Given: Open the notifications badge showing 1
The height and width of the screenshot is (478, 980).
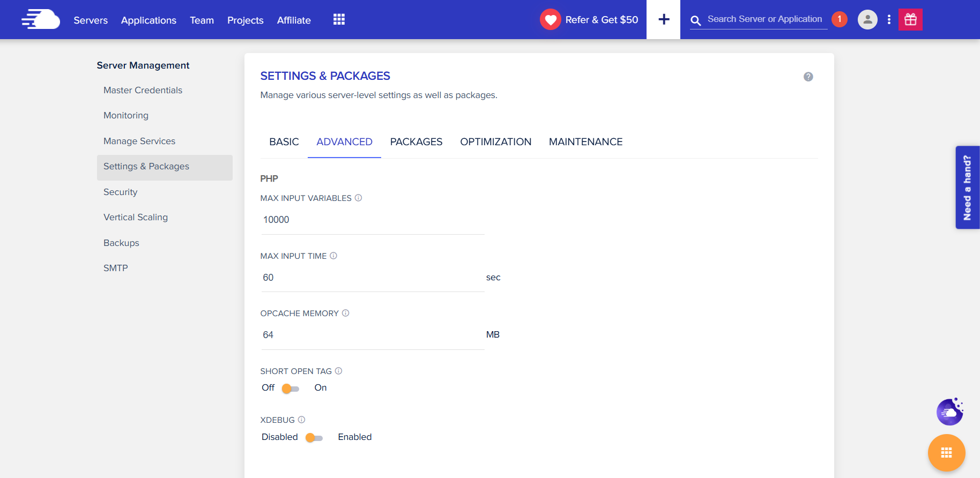Looking at the screenshot, I should click(x=839, y=19).
